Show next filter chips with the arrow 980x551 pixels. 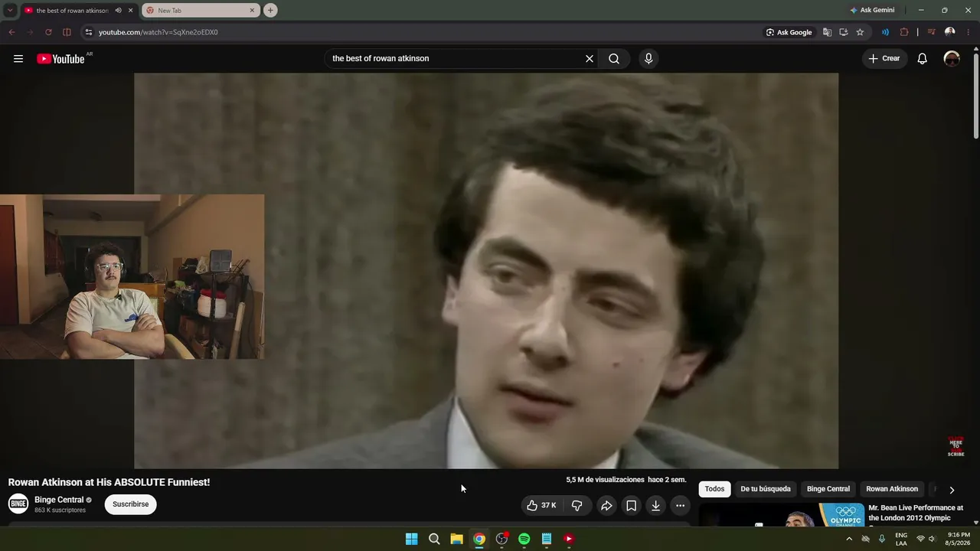coord(952,490)
